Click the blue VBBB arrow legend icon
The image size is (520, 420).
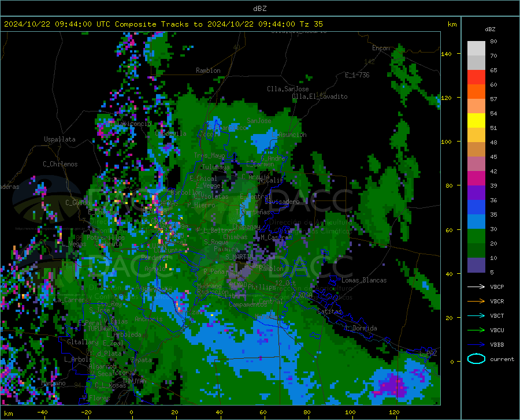pos(476,344)
